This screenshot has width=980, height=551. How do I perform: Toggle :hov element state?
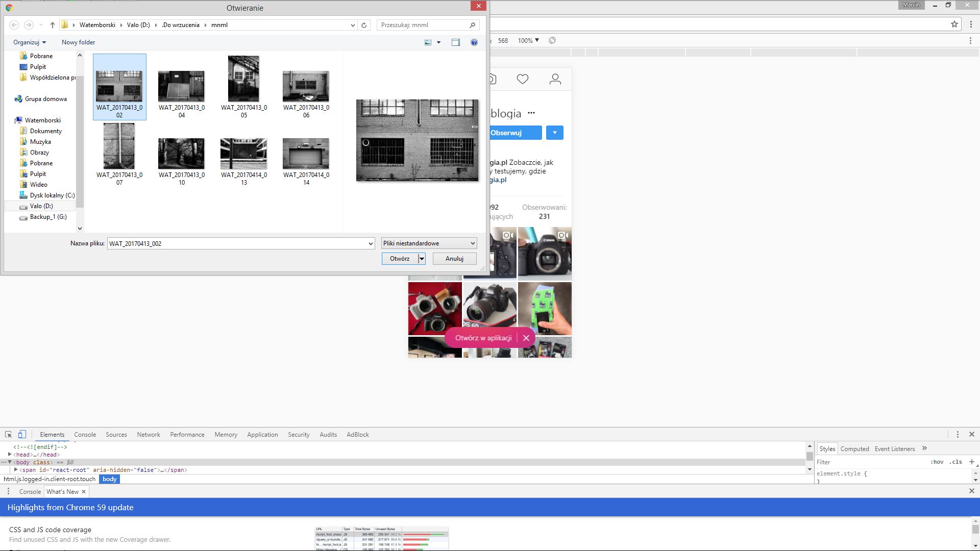click(x=937, y=462)
